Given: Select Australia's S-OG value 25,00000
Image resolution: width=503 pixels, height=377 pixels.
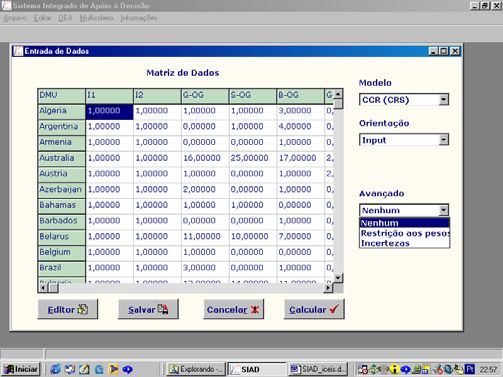Looking at the screenshot, I should [x=253, y=159].
